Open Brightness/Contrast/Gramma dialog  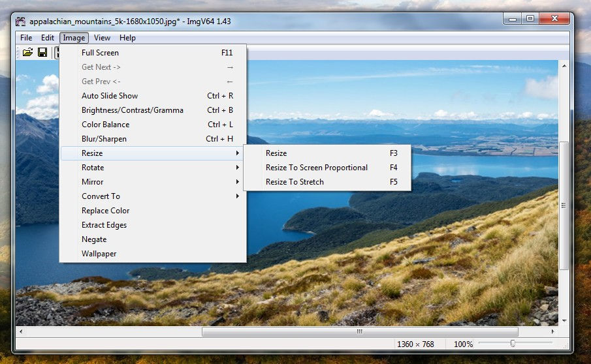pyautogui.click(x=153, y=110)
